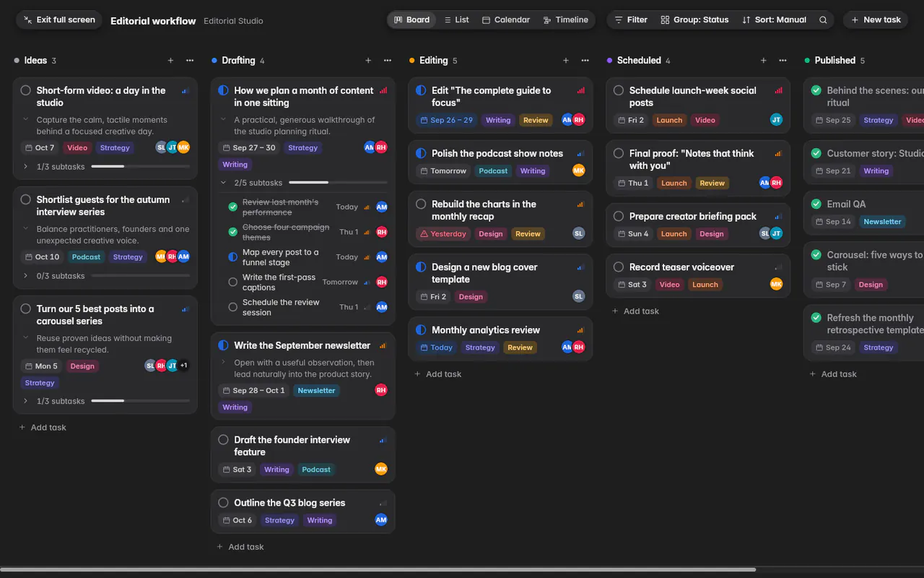This screenshot has width=924, height=578.
Task: Click the 'Sep 26 – 29' date chip
Action: click(446, 120)
